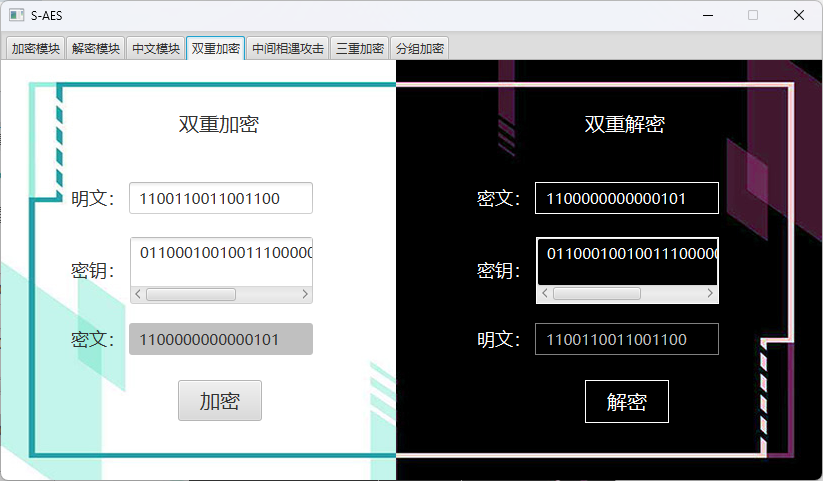The width and height of the screenshot is (823, 481).
Task: Click the 双重加密 tab
Action: (x=216, y=48)
